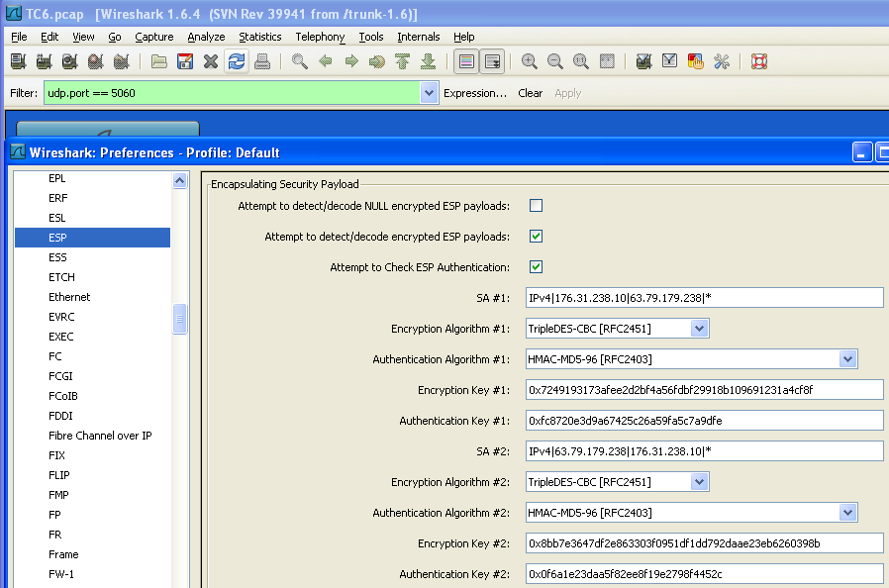Print packets with the printer icon
Image resolution: width=889 pixels, height=588 pixels.
[262, 61]
